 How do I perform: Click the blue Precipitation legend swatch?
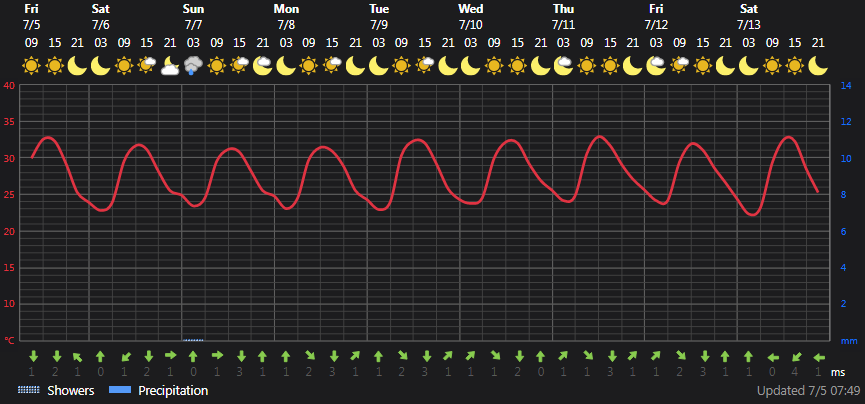[120, 390]
